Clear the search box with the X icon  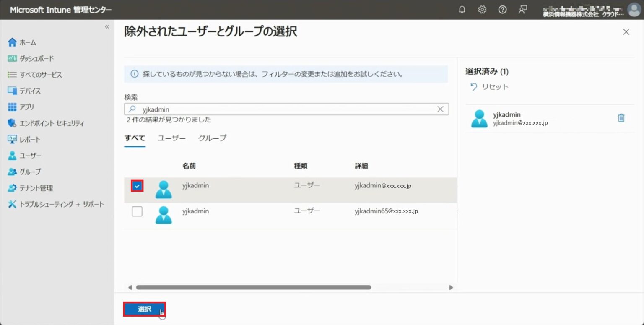click(x=440, y=109)
